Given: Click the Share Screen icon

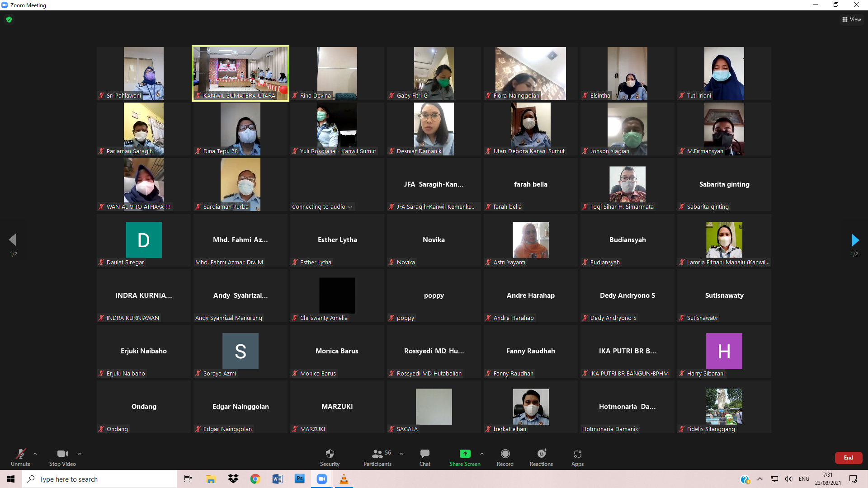Looking at the screenshot, I should point(465,454).
